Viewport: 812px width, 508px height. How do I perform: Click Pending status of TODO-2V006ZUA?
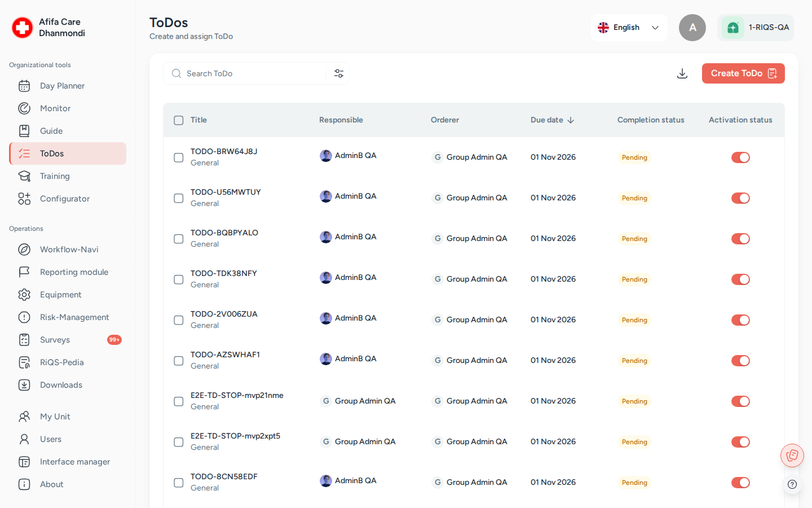(634, 320)
